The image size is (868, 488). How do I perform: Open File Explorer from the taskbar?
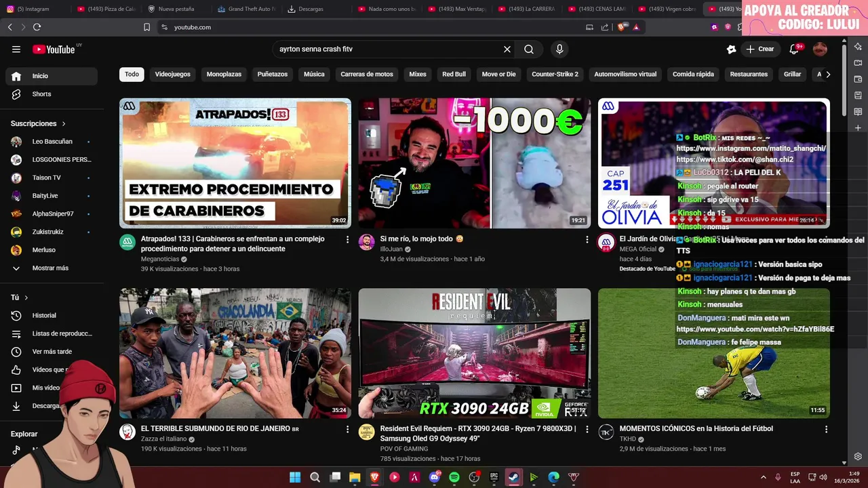[x=355, y=477]
